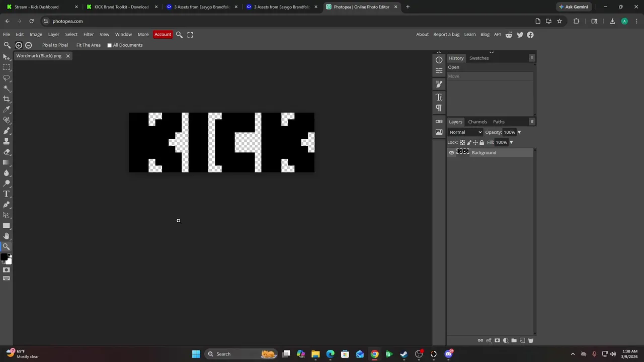Select the Hand tool
Viewport: 644px width, 362px height.
pyautogui.click(x=7, y=236)
